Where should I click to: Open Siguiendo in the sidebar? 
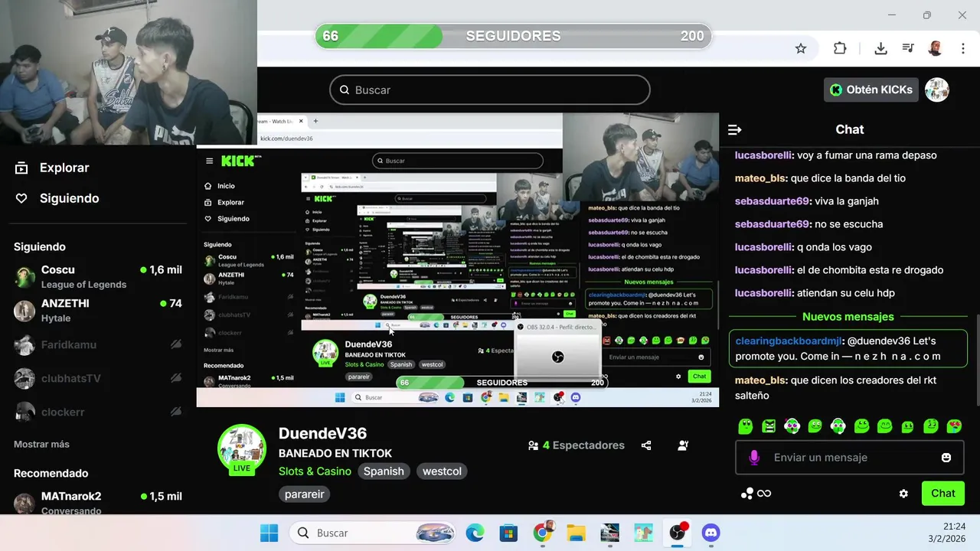coord(57,198)
